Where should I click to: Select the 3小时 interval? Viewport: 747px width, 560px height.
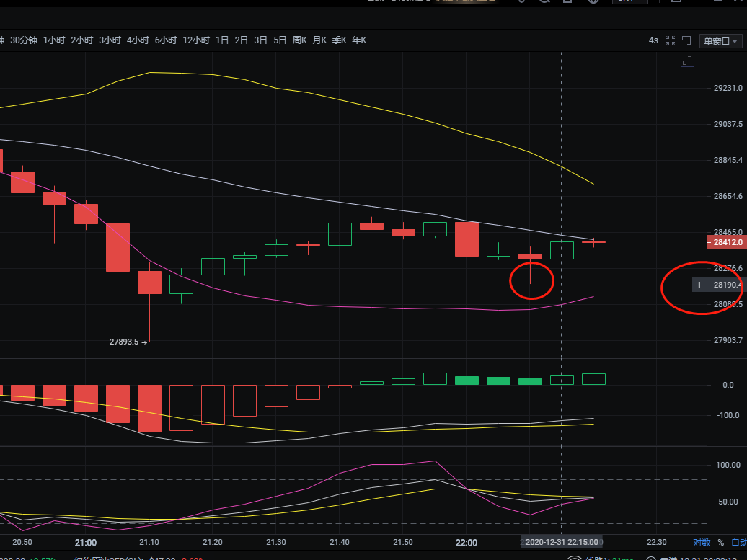click(110, 40)
